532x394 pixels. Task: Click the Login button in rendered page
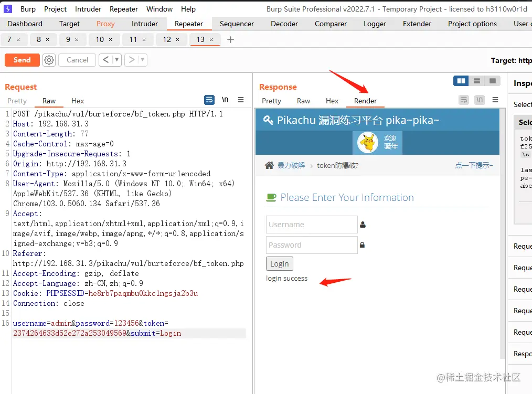[280, 264]
